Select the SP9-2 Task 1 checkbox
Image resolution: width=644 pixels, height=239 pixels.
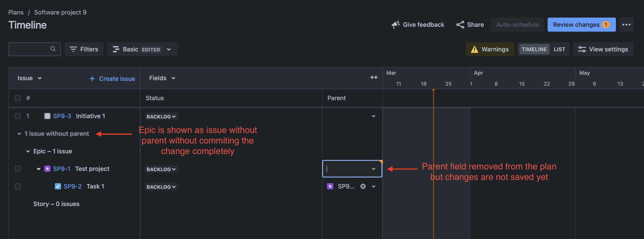point(18,186)
